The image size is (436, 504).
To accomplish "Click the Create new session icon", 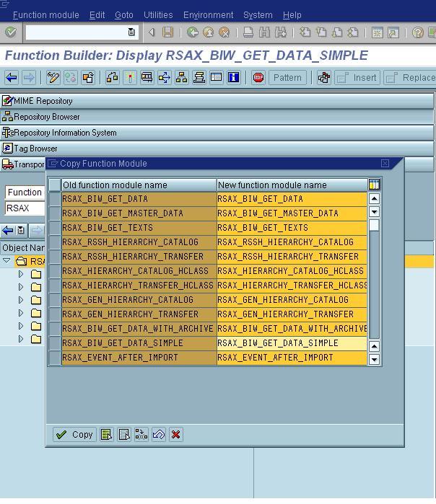I will point(377,32).
